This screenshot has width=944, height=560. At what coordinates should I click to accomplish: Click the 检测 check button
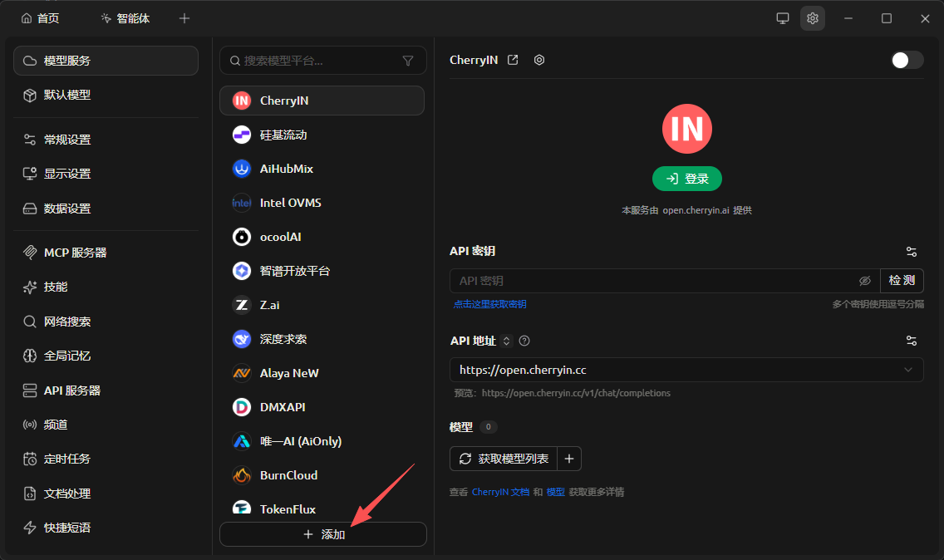coord(902,281)
